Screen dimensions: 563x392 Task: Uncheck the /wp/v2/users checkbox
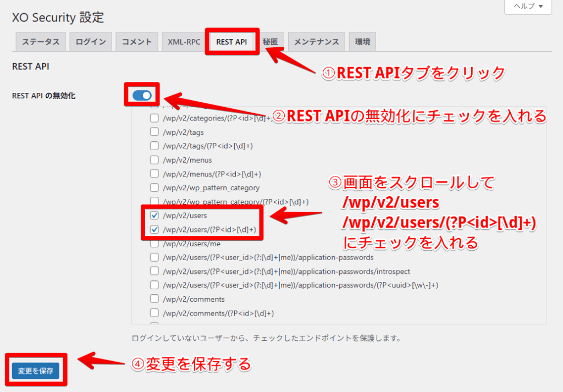[x=154, y=216]
